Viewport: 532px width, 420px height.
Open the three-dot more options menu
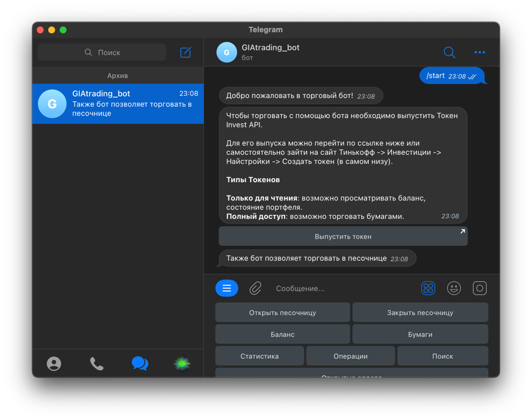[x=479, y=52]
